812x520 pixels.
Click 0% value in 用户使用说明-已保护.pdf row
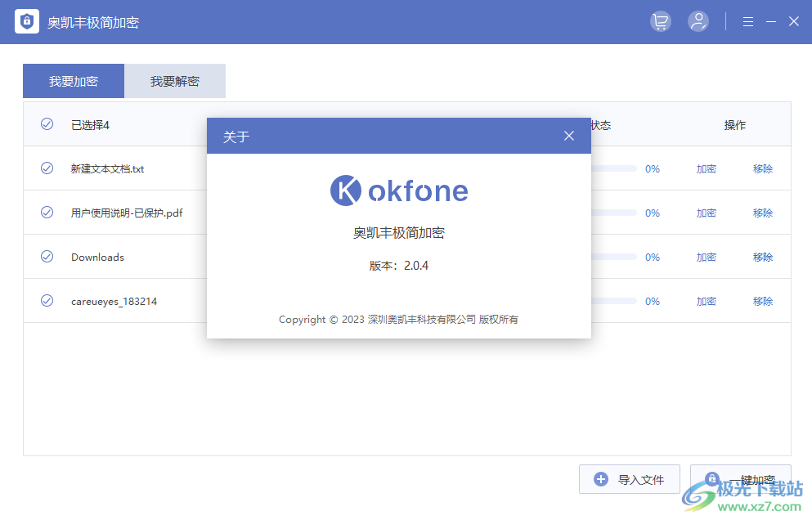[653, 213]
